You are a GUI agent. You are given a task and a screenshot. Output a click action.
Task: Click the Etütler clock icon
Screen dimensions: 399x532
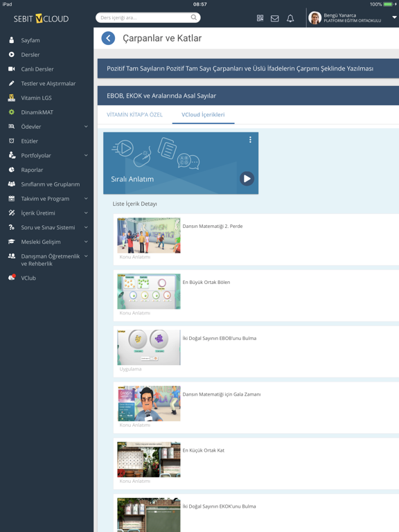[x=12, y=141]
